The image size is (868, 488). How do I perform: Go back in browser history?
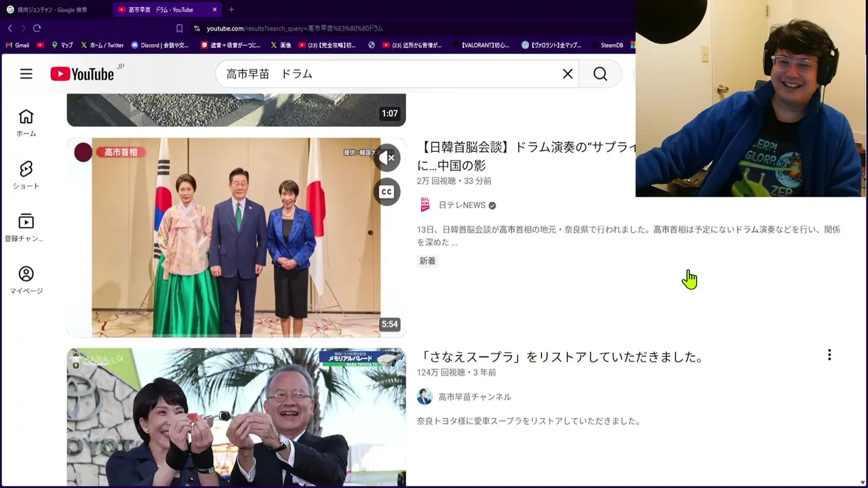coord(9,28)
